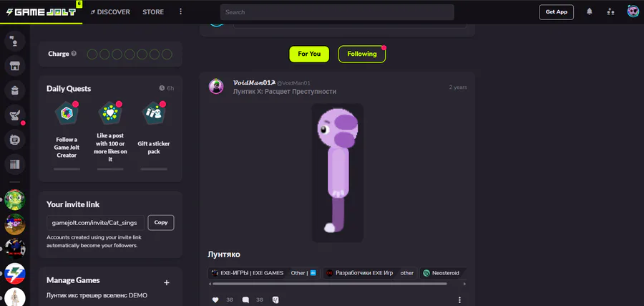The image size is (644, 306).
Task: Open the Gift a sticker pack quest
Action: click(x=154, y=135)
